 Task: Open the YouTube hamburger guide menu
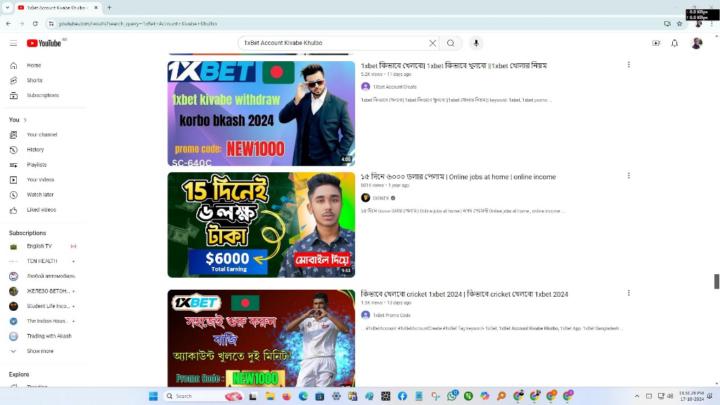pos(13,43)
